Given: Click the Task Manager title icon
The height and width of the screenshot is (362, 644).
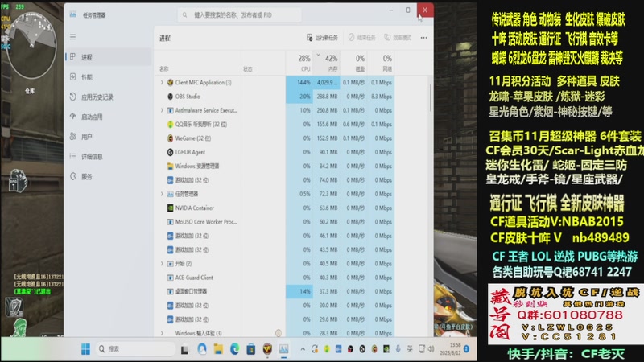Looking at the screenshot, I should (72, 14).
